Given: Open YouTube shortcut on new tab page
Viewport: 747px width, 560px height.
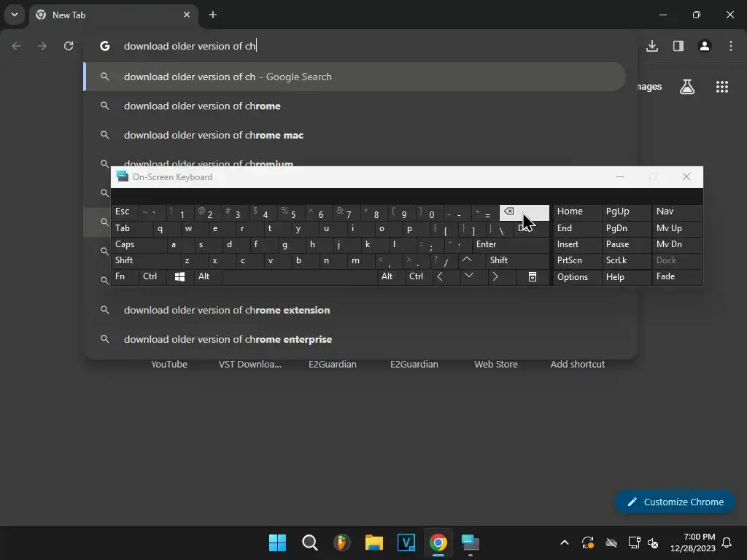Looking at the screenshot, I should (x=169, y=365).
